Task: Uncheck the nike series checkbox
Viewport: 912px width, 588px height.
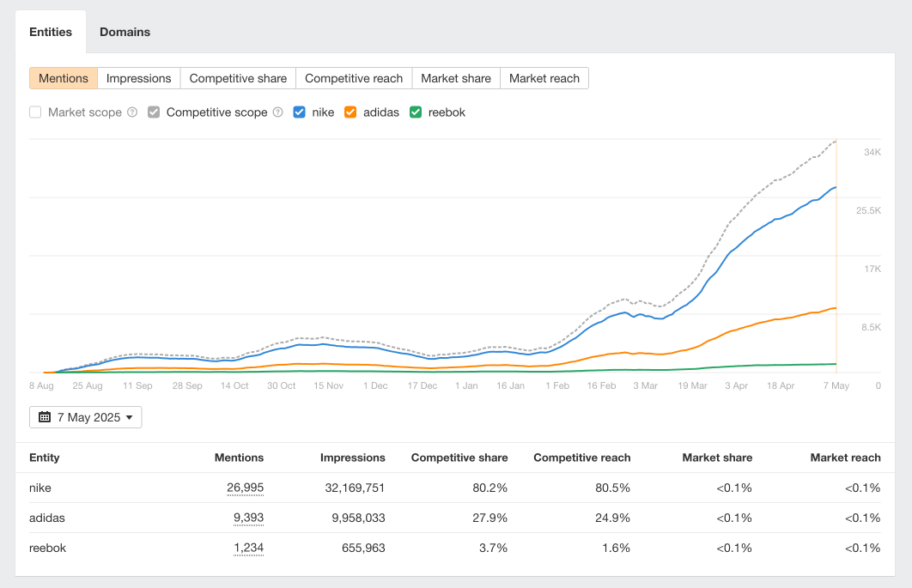Action: (x=300, y=112)
